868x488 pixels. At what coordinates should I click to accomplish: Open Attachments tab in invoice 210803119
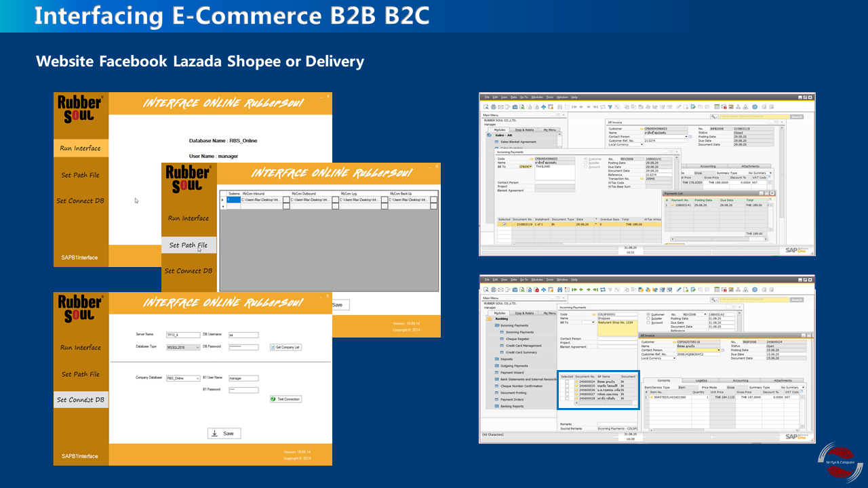point(750,166)
